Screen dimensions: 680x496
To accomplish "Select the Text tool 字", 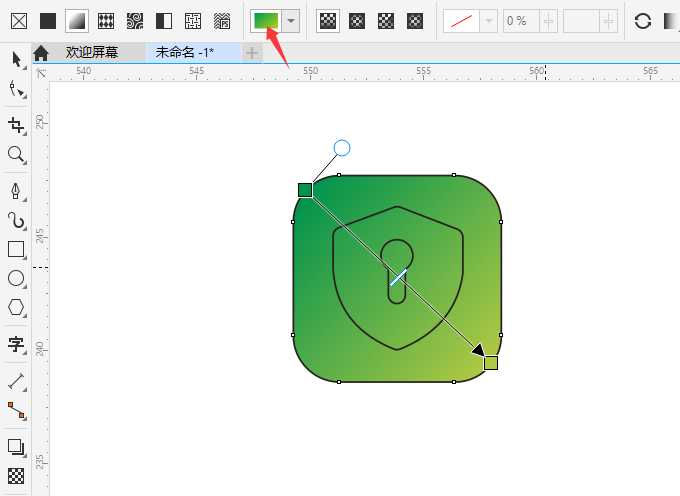I will click(x=16, y=344).
